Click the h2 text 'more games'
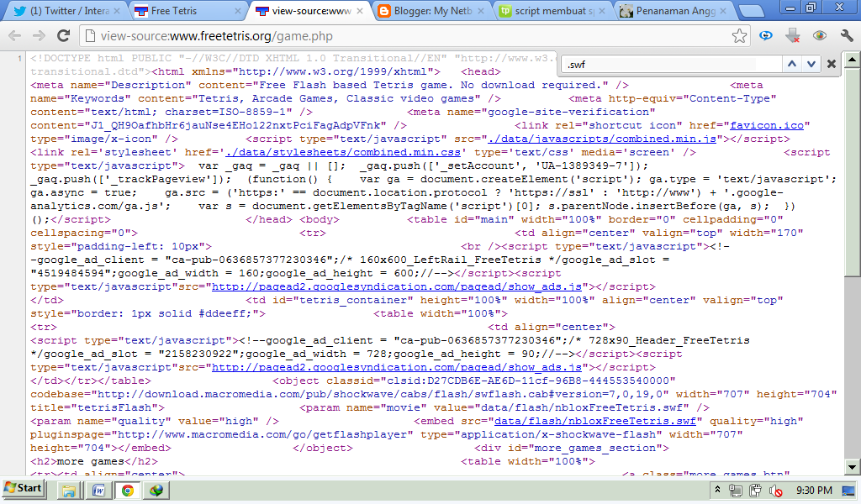 pos(91,461)
